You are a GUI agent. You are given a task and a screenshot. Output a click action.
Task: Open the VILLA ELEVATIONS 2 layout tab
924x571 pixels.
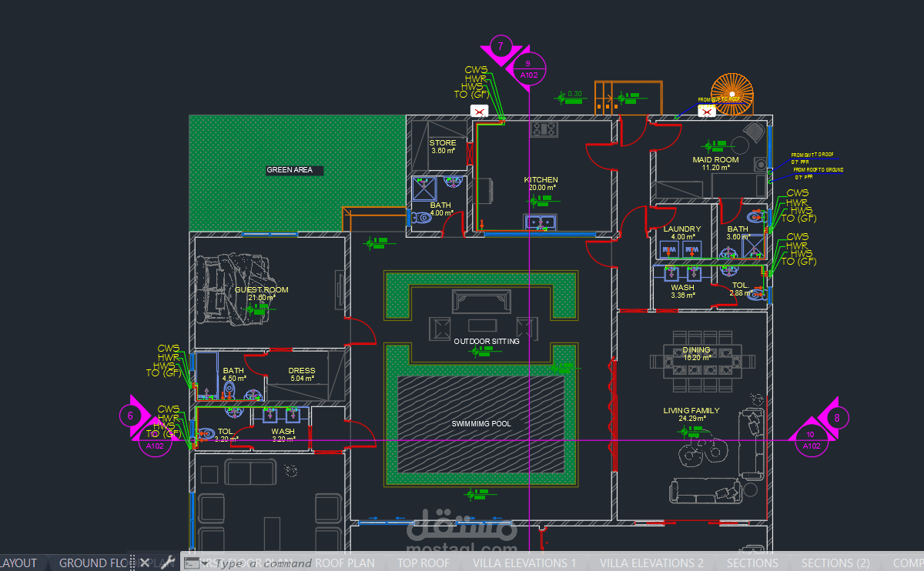[651, 563]
